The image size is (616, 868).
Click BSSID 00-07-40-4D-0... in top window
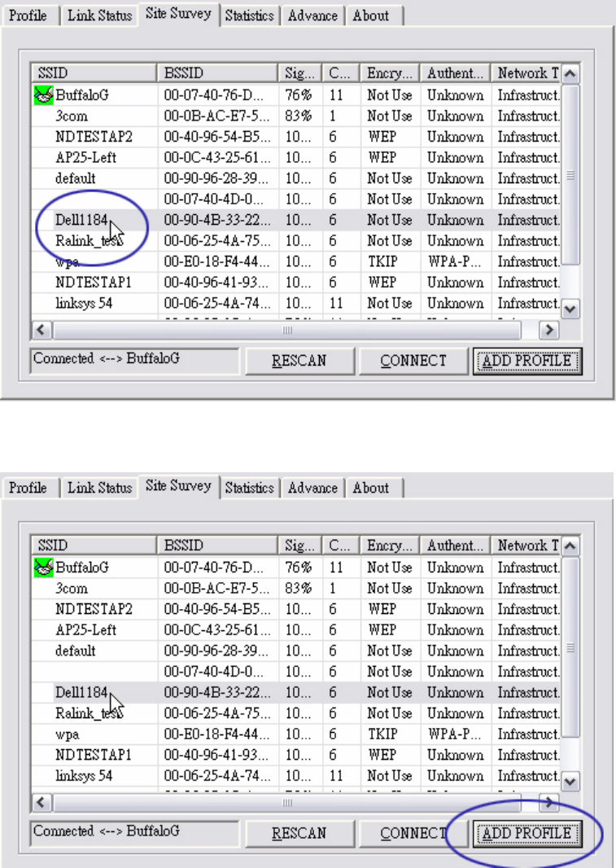(214, 199)
